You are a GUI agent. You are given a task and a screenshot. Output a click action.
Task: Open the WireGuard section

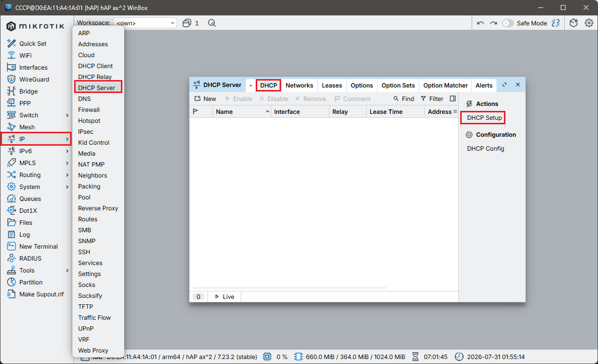coord(34,80)
